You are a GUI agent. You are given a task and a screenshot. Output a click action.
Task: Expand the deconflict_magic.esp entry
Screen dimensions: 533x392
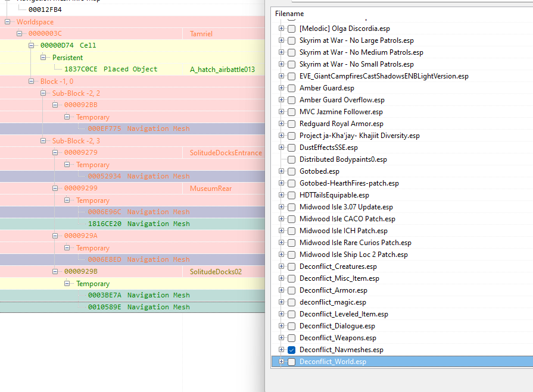(281, 302)
